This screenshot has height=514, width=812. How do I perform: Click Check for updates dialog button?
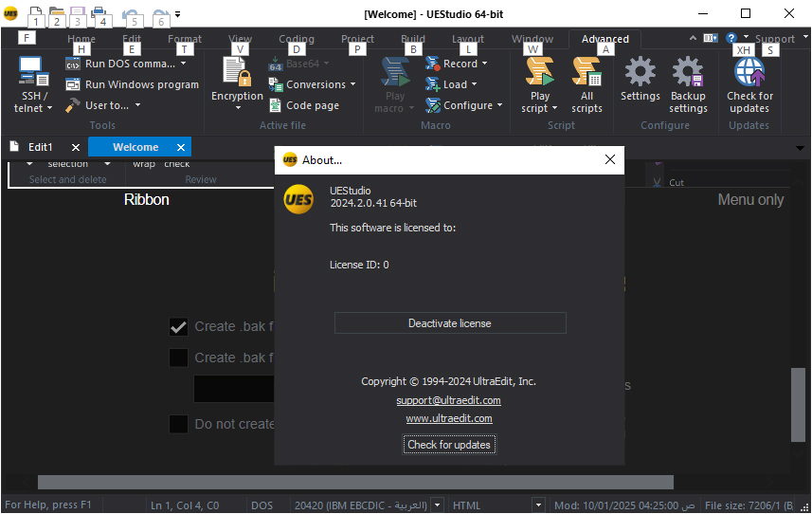(x=449, y=445)
